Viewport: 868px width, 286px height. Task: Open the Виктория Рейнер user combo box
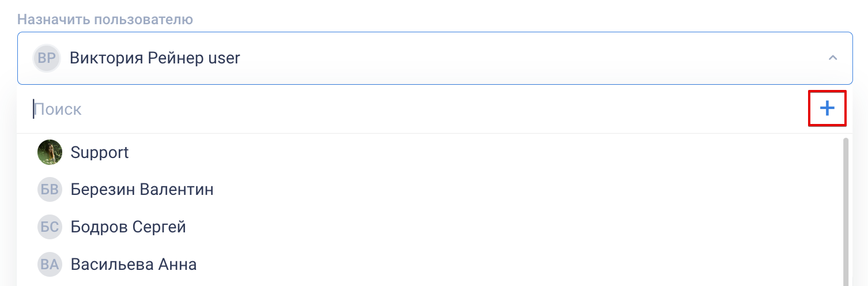(435, 58)
